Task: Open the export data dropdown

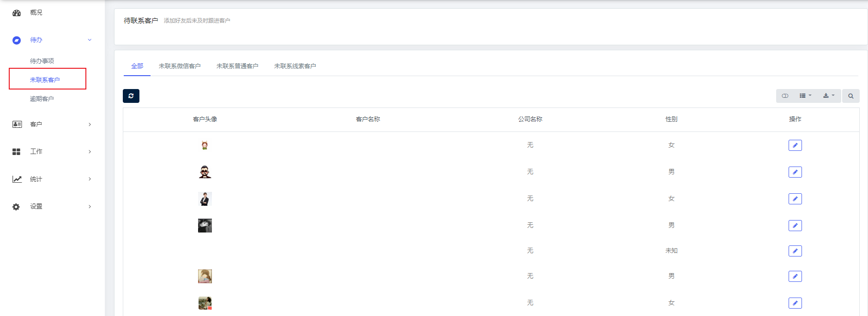Action: 828,96
